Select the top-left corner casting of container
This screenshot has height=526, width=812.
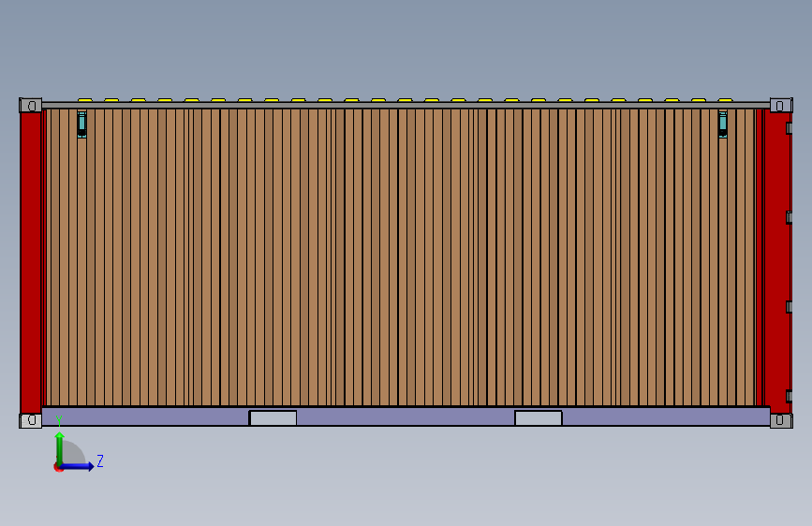31,106
